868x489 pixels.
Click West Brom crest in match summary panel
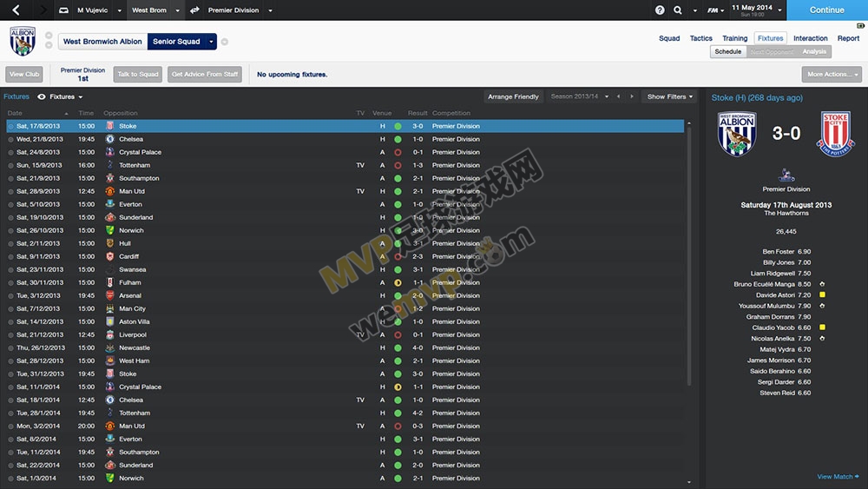737,135
